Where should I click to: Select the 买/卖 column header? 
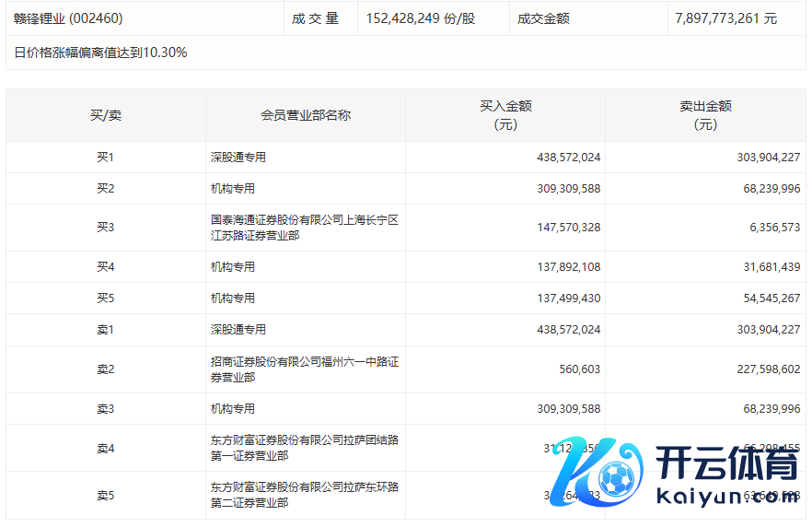point(105,115)
